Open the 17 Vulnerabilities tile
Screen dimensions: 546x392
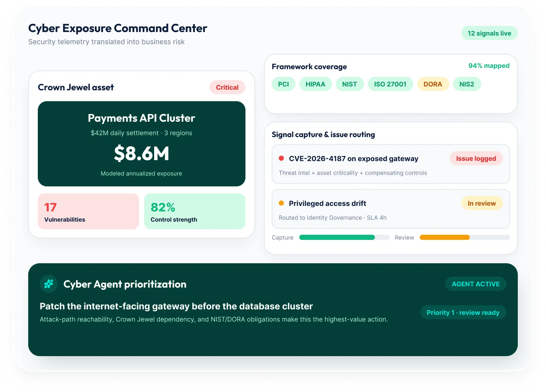pyautogui.click(x=88, y=211)
